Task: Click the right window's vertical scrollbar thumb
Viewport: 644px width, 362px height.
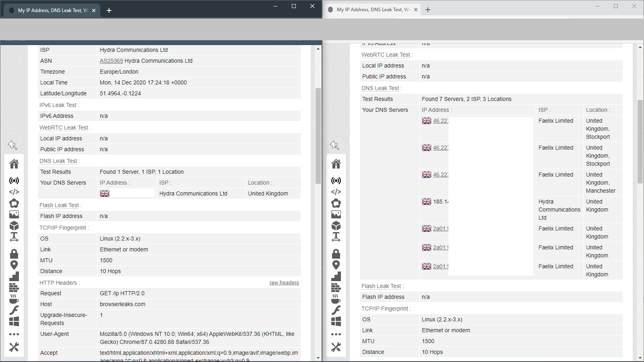Action: coord(640,142)
